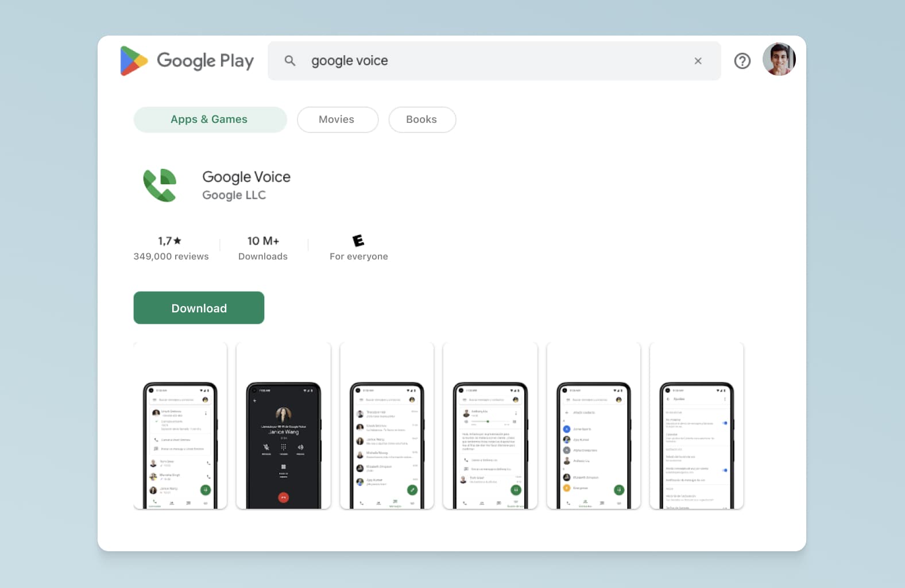Select the Apps & Games tab
Viewport: 905px width, 588px height.
tap(210, 119)
